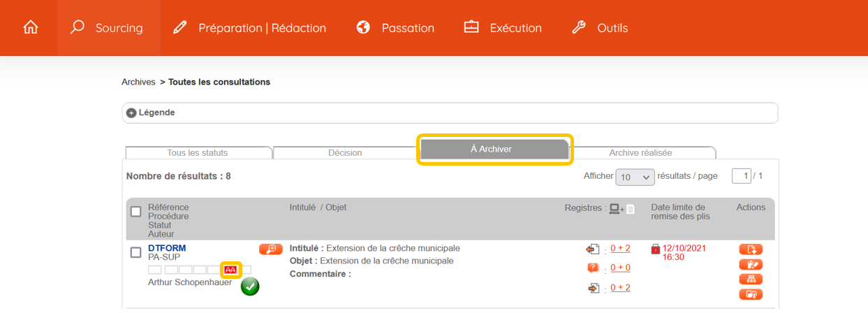The image size is (868, 313).
Task: Open the Préparation | Rédaction menu
Action: 250,28
